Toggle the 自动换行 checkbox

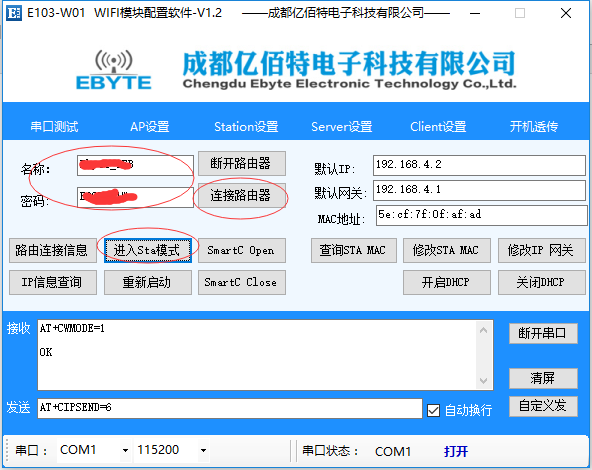(x=433, y=410)
